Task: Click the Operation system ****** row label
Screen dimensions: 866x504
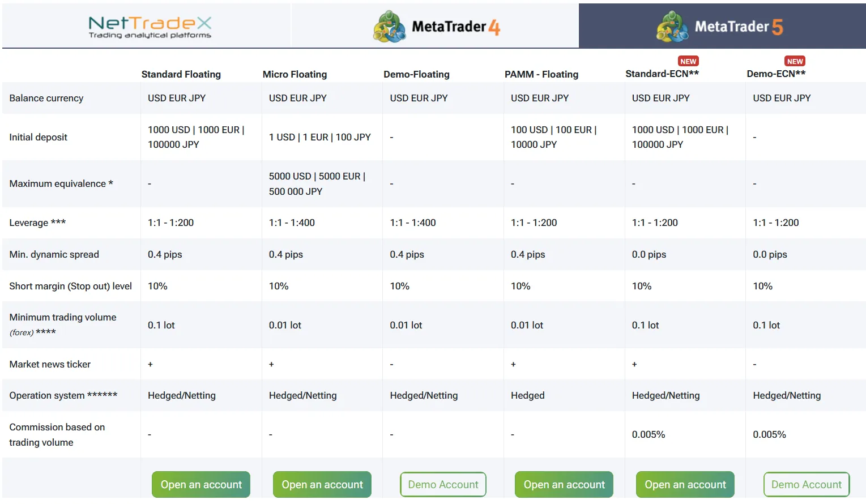Action: (63, 395)
